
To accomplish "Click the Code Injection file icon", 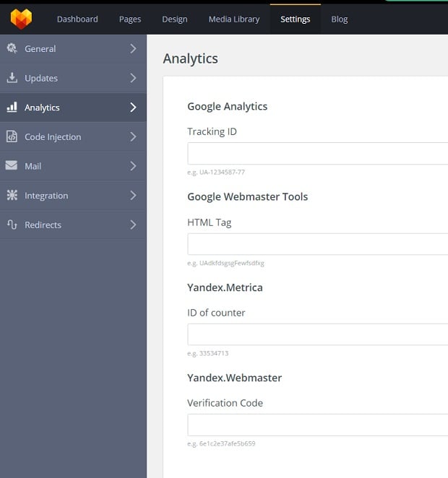I will [12, 136].
